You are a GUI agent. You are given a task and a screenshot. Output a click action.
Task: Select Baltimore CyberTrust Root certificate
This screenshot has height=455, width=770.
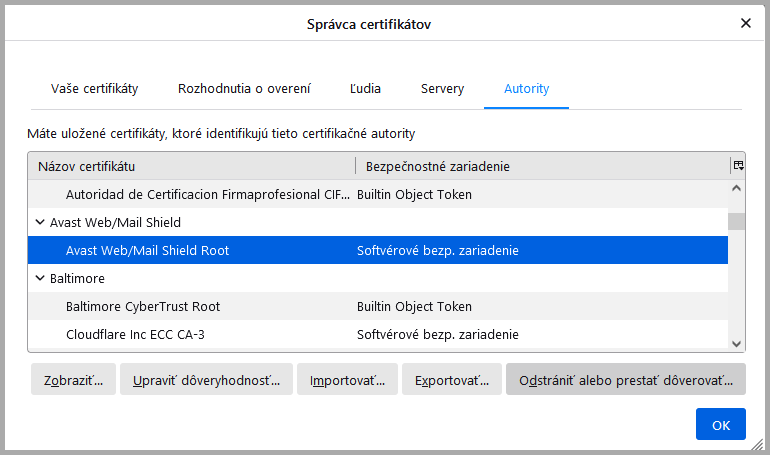coord(143,306)
